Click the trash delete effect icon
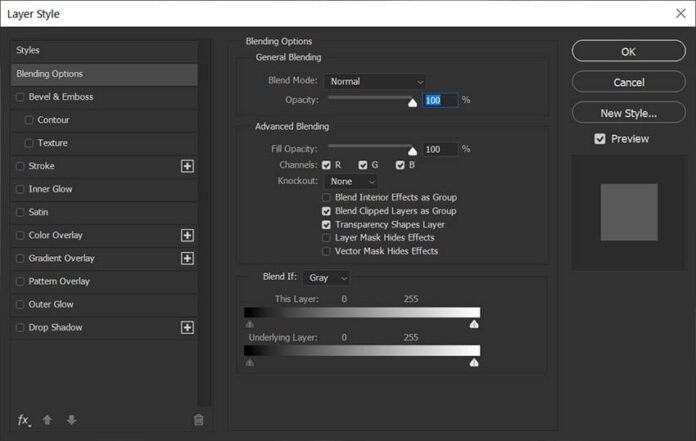This screenshot has height=441, width=696. (x=198, y=419)
